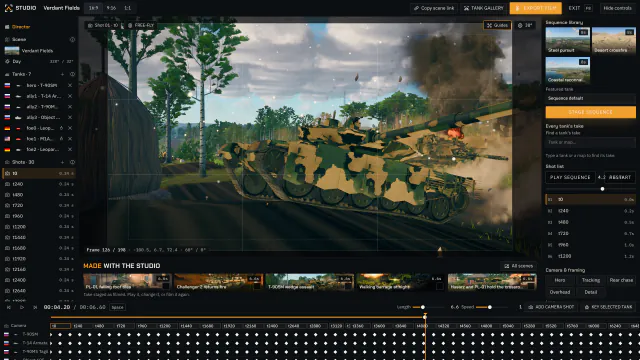Click the Day sun icon
The image size is (640, 360).
tap(7, 61)
